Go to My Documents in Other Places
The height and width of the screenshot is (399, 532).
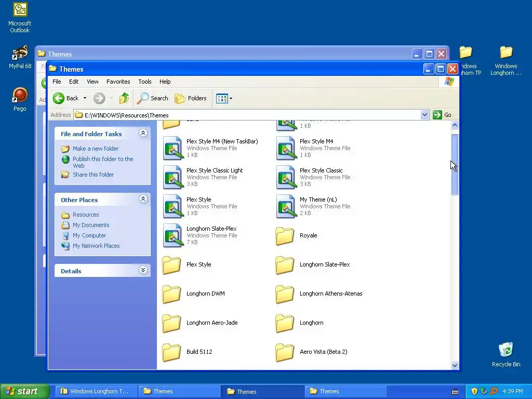[85, 225]
